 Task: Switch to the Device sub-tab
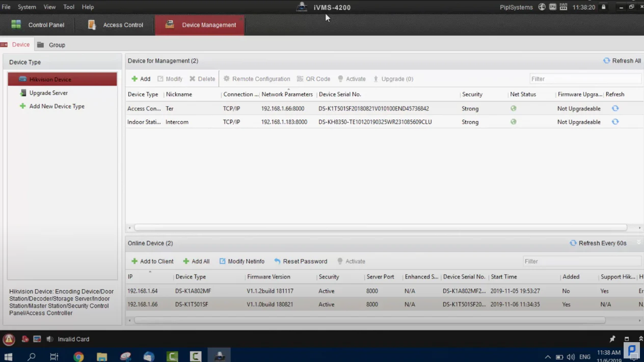(16, 45)
